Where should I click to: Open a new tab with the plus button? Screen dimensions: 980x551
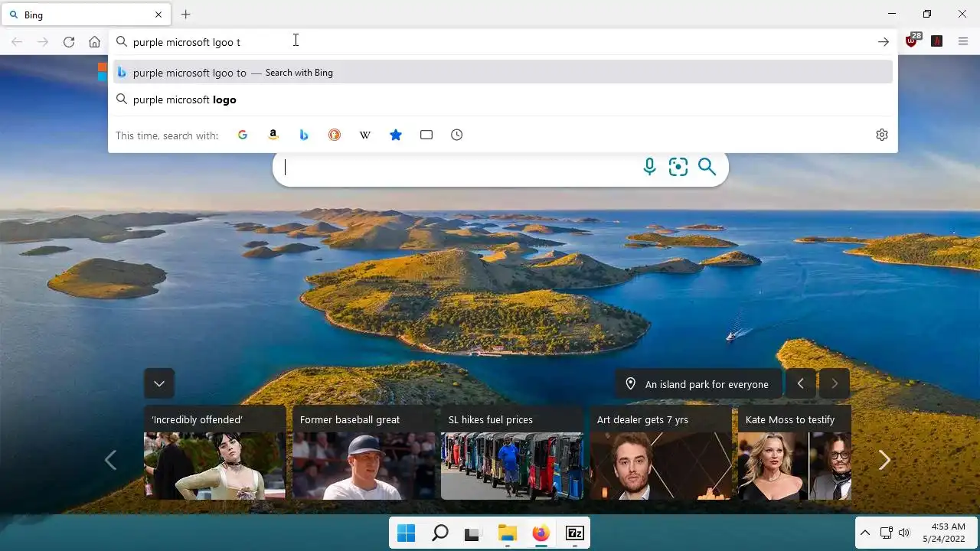click(x=186, y=15)
